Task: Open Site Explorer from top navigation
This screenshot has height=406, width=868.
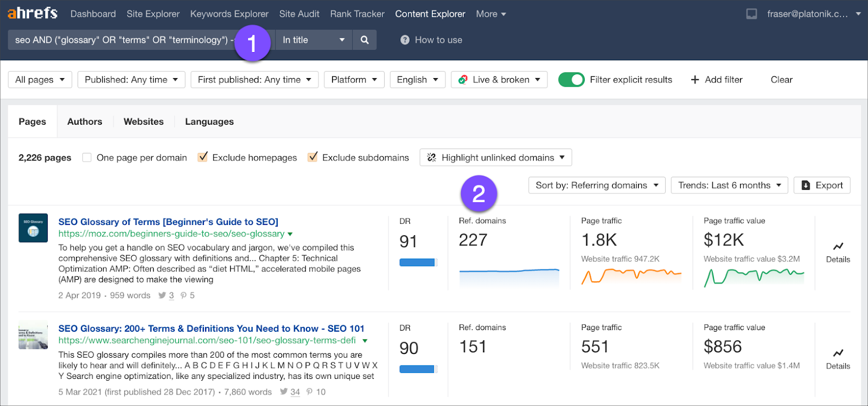Action: [x=153, y=14]
